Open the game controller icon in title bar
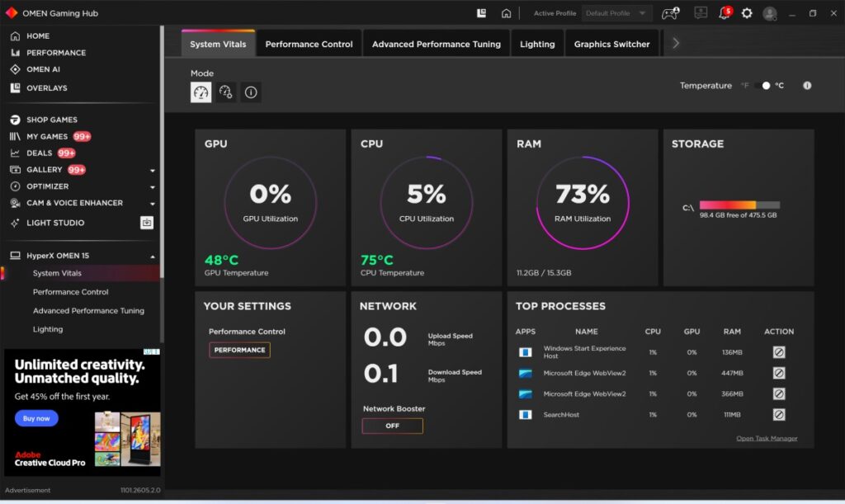This screenshot has width=845, height=504. (670, 13)
